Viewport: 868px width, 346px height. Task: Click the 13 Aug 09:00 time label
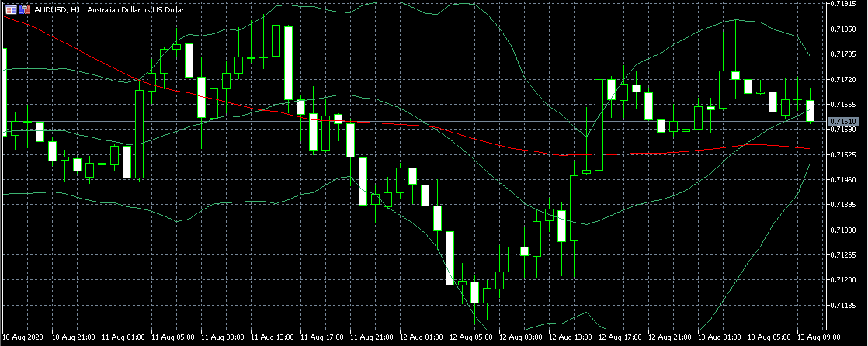(x=821, y=337)
